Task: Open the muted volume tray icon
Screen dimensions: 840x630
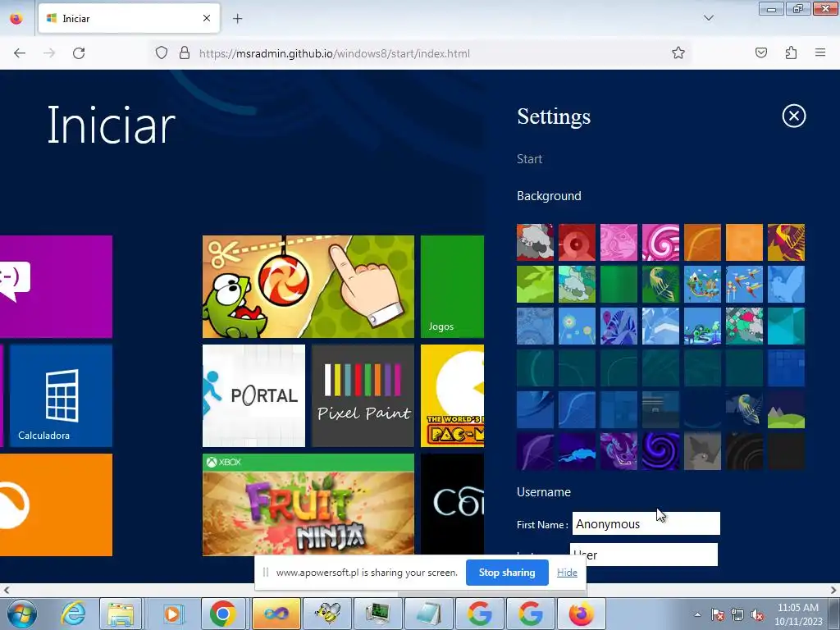Action: point(756,615)
